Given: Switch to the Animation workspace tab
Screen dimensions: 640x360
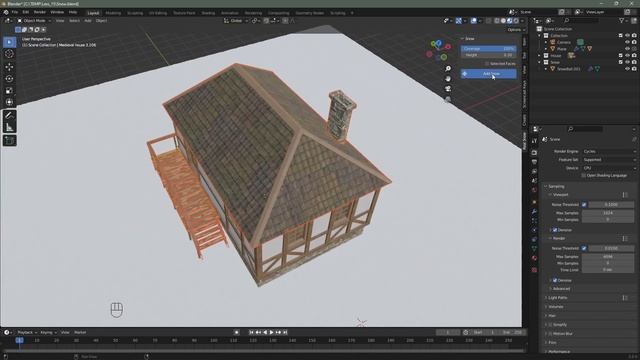Looking at the screenshot, I should pos(230,13).
